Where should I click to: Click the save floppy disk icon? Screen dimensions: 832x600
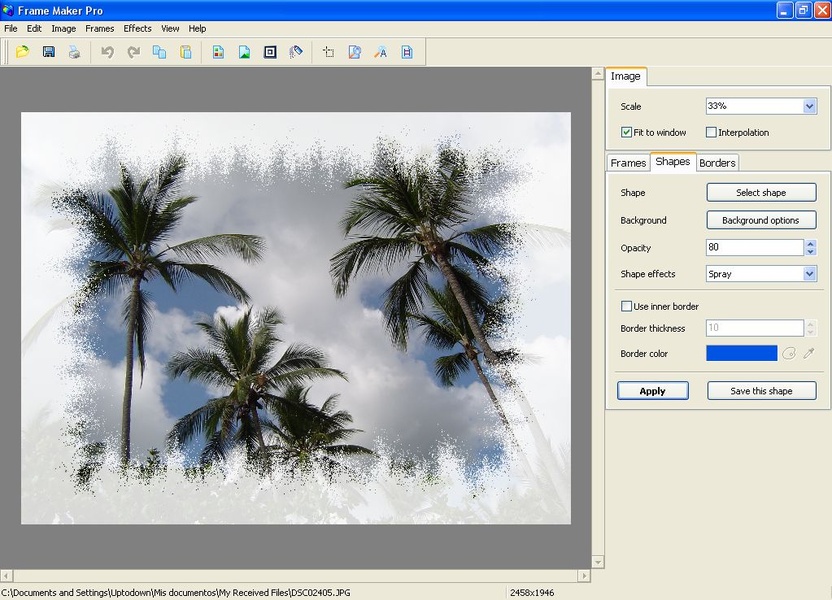[x=48, y=52]
